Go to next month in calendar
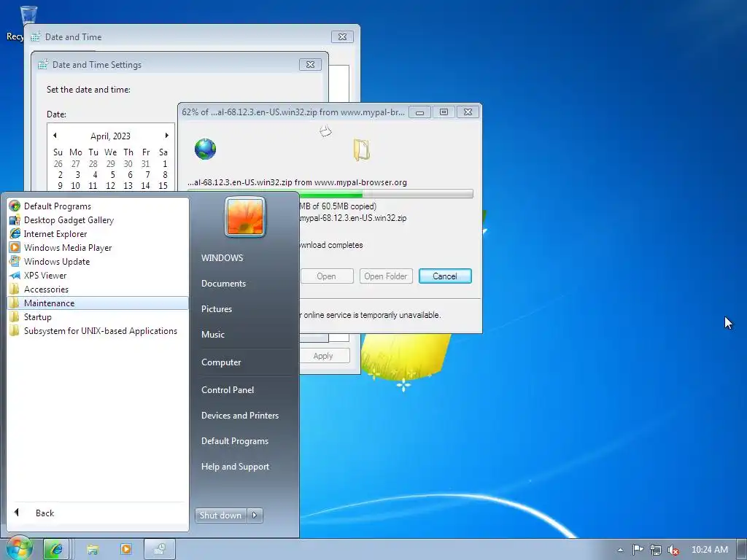This screenshot has width=747, height=560. click(x=167, y=136)
